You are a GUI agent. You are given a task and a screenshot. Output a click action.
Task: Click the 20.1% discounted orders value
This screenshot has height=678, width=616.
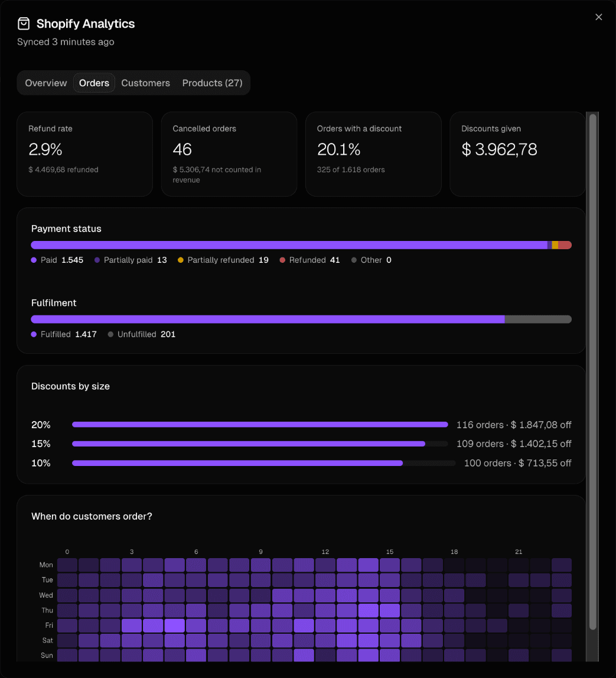click(x=339, y=149)
